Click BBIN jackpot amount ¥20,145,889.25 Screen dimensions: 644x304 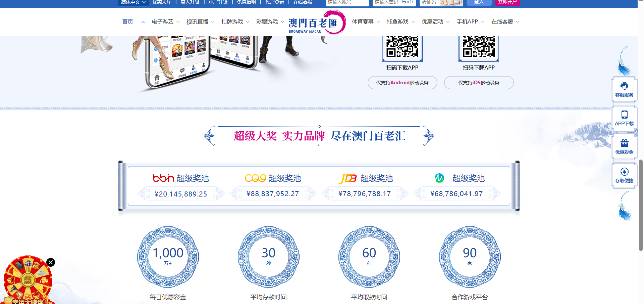coord(181,194)
